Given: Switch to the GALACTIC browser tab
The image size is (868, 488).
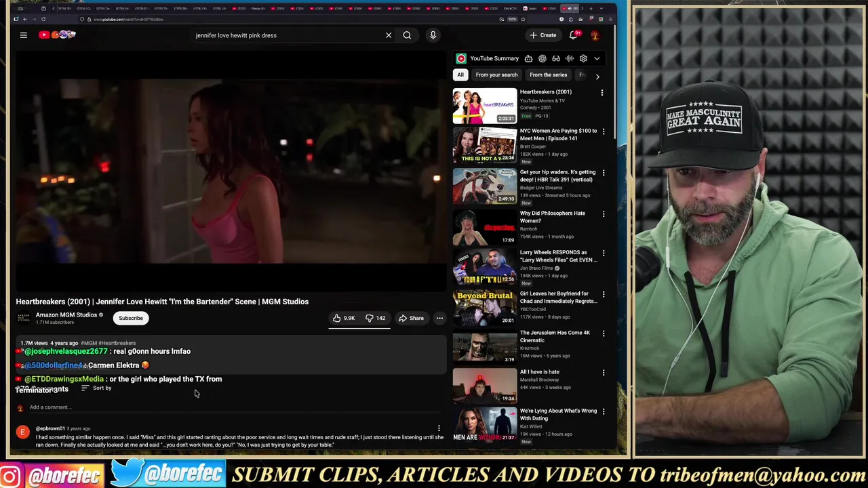Looking at the screenshot, I should [511, 8].
